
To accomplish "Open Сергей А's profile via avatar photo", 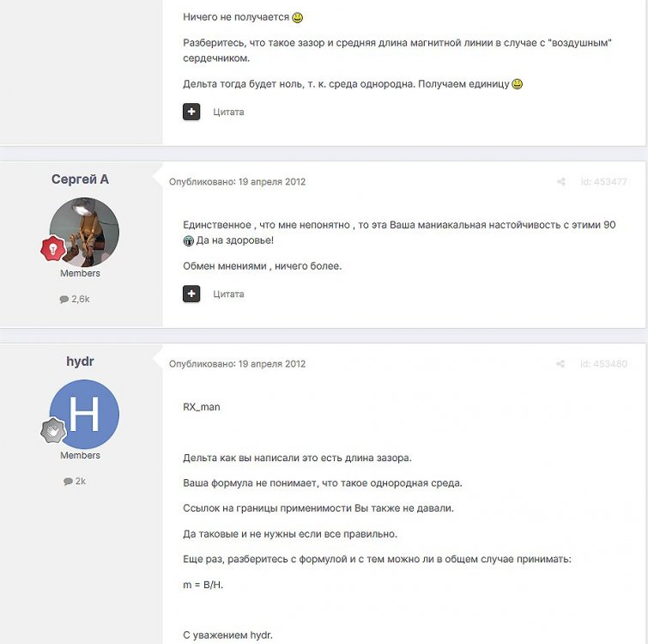I will tap(84, 233).
